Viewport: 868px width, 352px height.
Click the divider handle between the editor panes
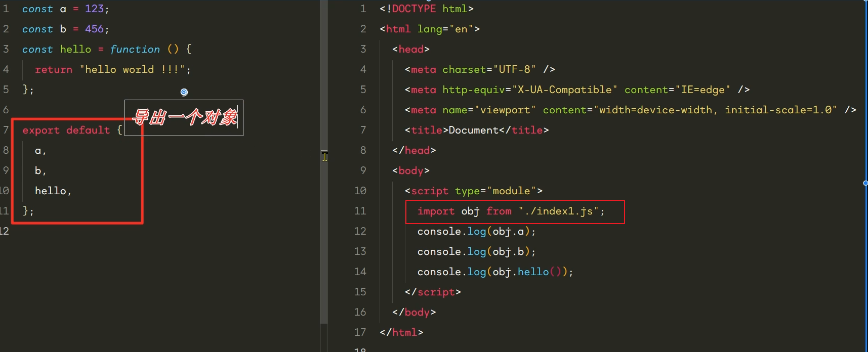pos(324,156)
